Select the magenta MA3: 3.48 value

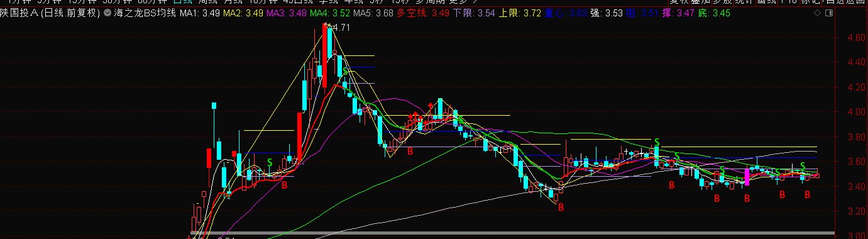coord(286,13)
